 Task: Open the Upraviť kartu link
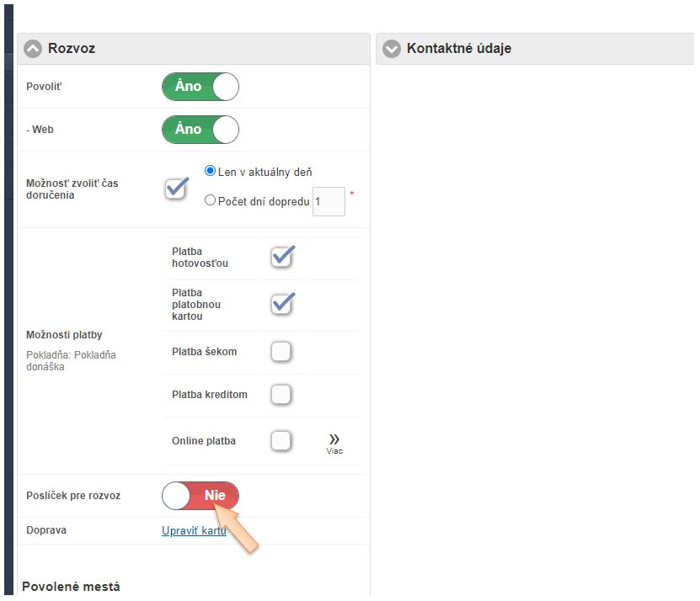pyautogui.click(x=194, y=531)
